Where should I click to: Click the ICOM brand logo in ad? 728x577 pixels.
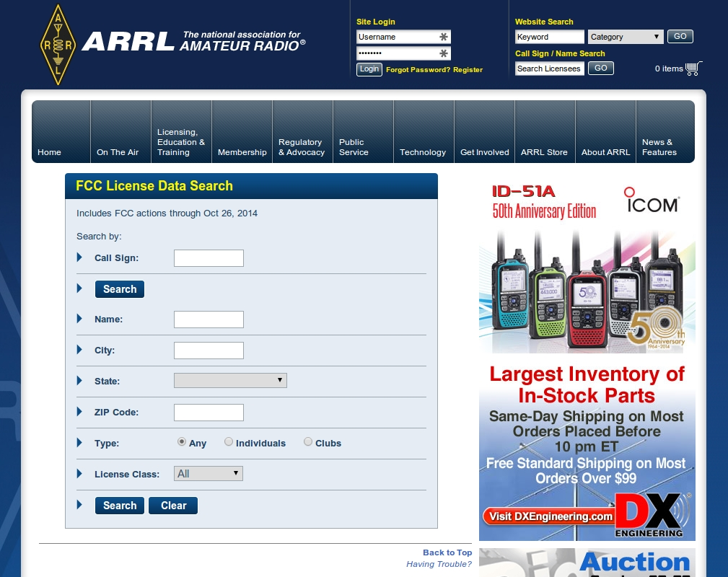pyautogui.click(x=652, y=200)
